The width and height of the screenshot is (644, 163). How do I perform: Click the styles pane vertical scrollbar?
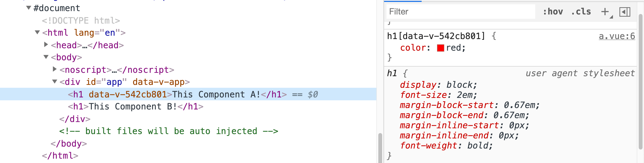pos(640,81)
